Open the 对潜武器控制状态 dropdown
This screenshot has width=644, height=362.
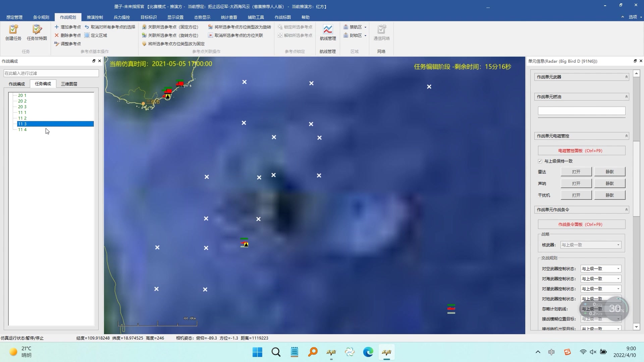(601, 289)
